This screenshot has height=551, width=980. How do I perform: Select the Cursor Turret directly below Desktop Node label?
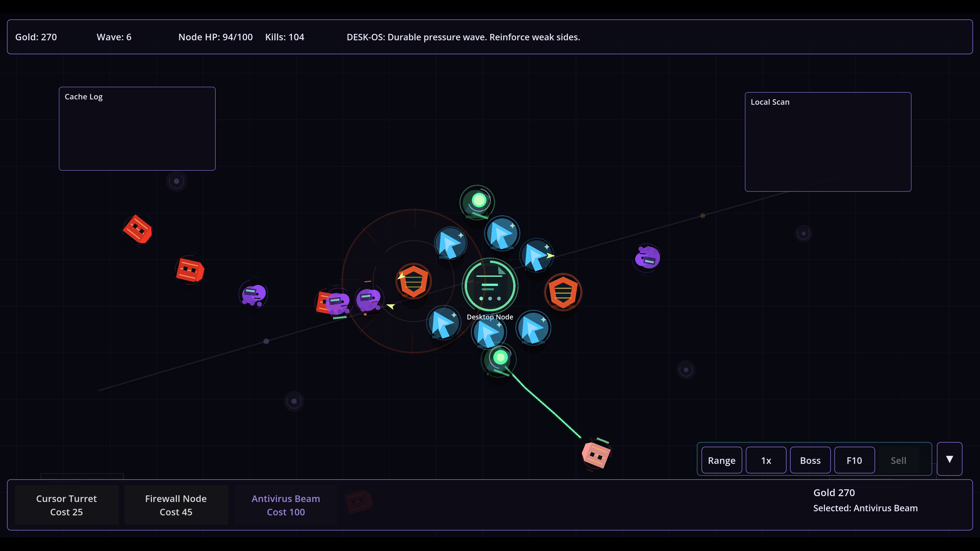click(x=489, y=333)
